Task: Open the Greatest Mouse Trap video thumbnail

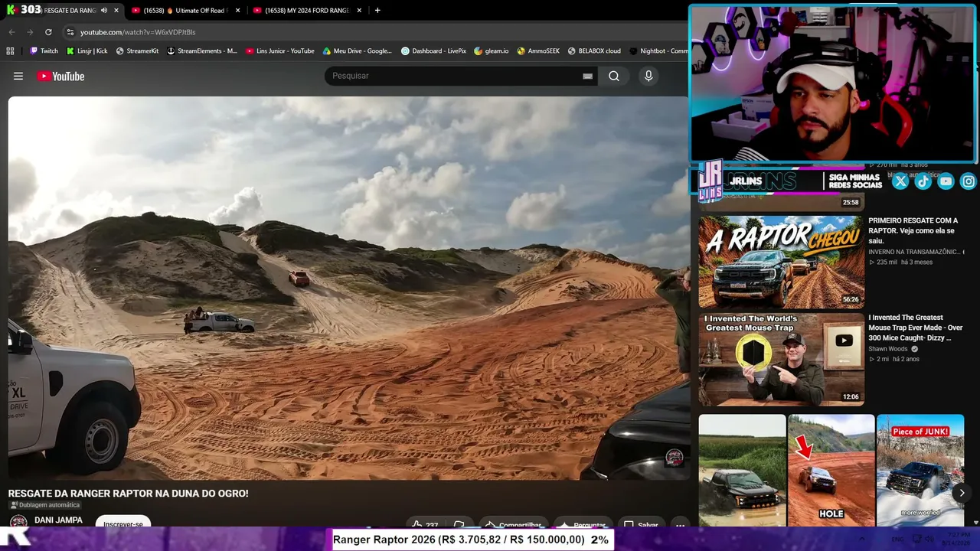Action: tap(781, 360)
